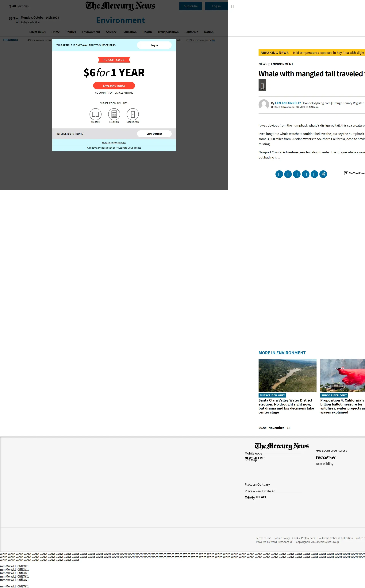Click the E-edition tablet icon
The height and width of the screenshot is (588, 365).
click(114, 114)
